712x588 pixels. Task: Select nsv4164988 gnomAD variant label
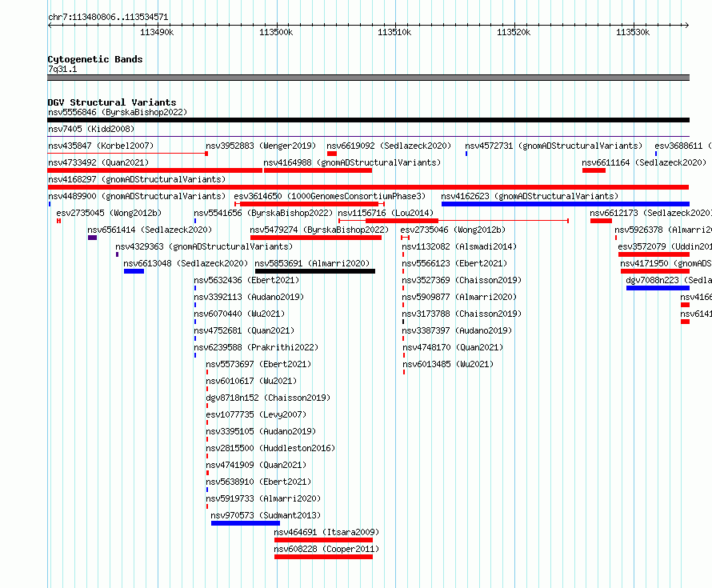tap(352, 162)
